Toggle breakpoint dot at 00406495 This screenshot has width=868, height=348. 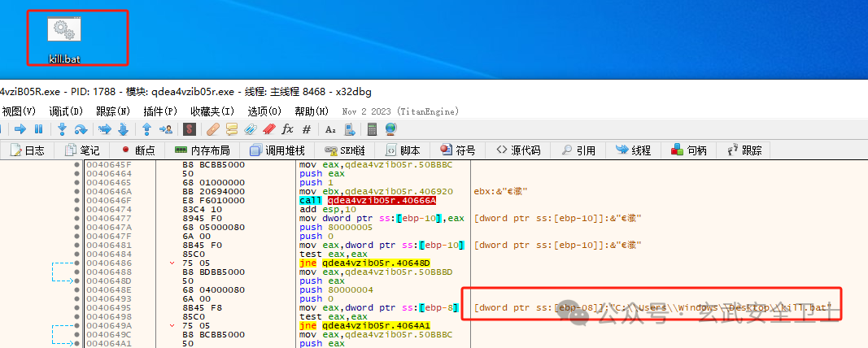coord(76,307)
